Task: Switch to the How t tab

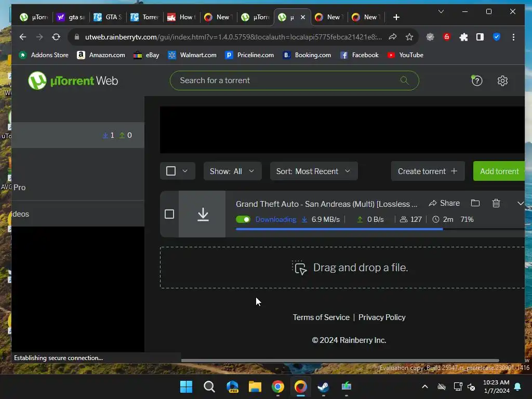Action: pyautogui.click(x=182, y=17)
